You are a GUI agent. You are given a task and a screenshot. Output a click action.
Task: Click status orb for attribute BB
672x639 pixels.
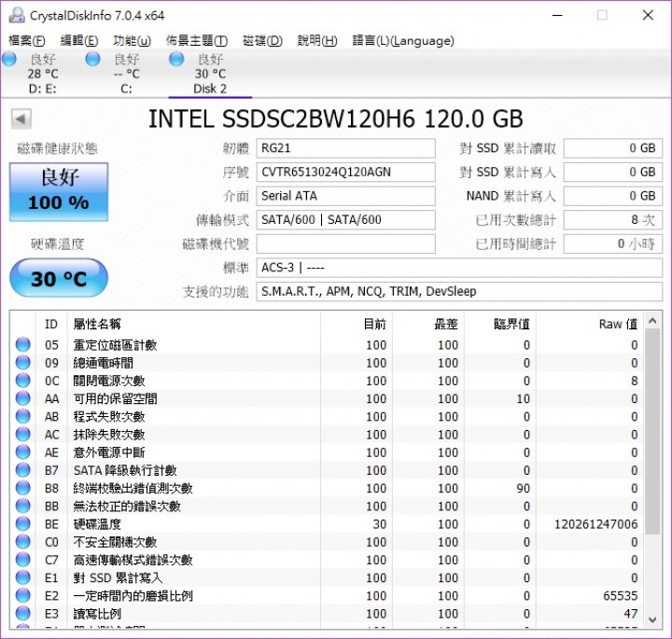coord(23,507)
